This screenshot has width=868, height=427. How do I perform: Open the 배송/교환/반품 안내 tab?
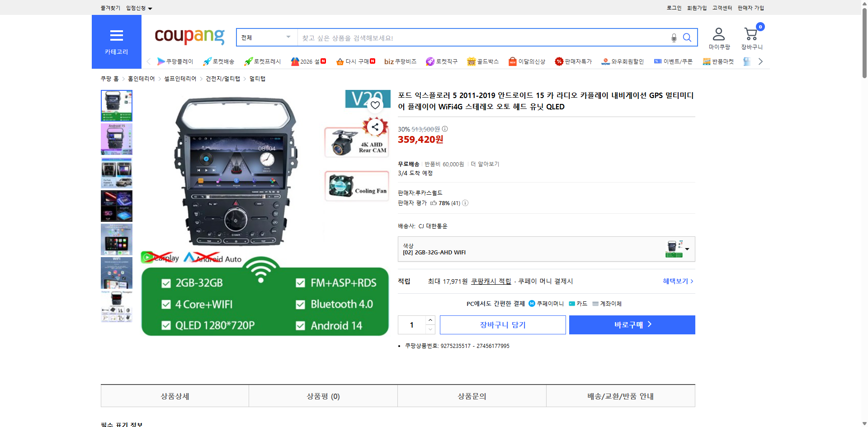coord(620,396)
